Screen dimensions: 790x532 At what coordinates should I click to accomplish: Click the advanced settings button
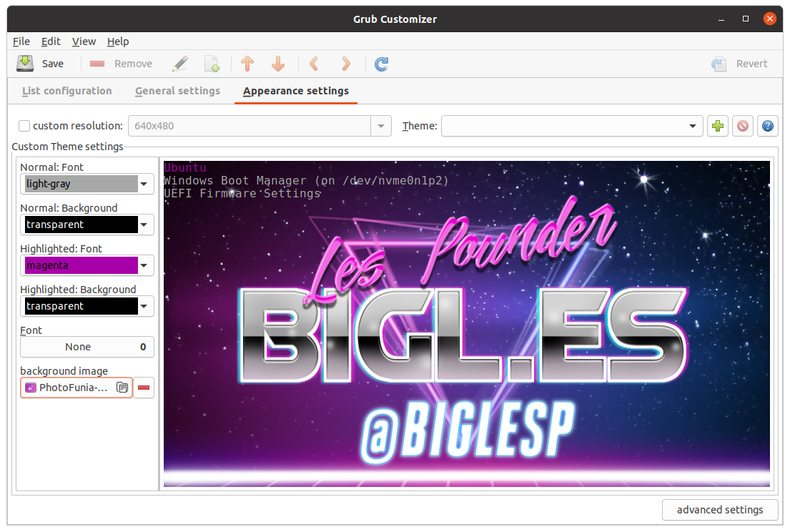tap(720, 510)
